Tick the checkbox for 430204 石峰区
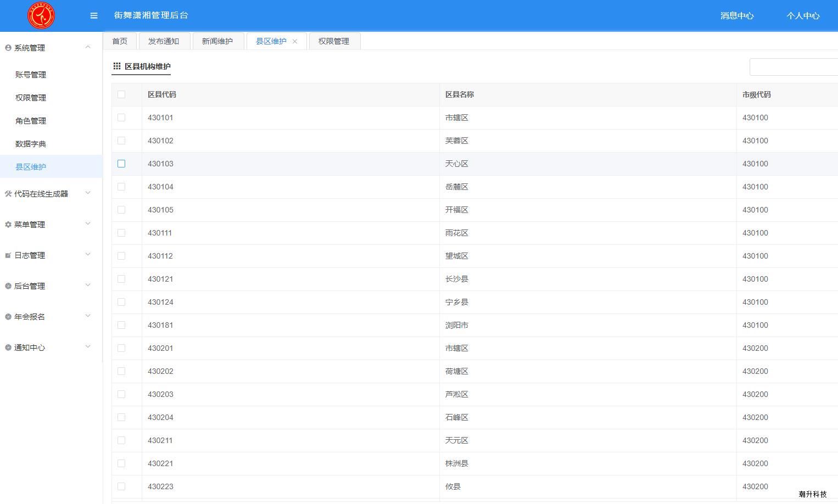Viewport: 838px width, 504px height. click(121, 417)
